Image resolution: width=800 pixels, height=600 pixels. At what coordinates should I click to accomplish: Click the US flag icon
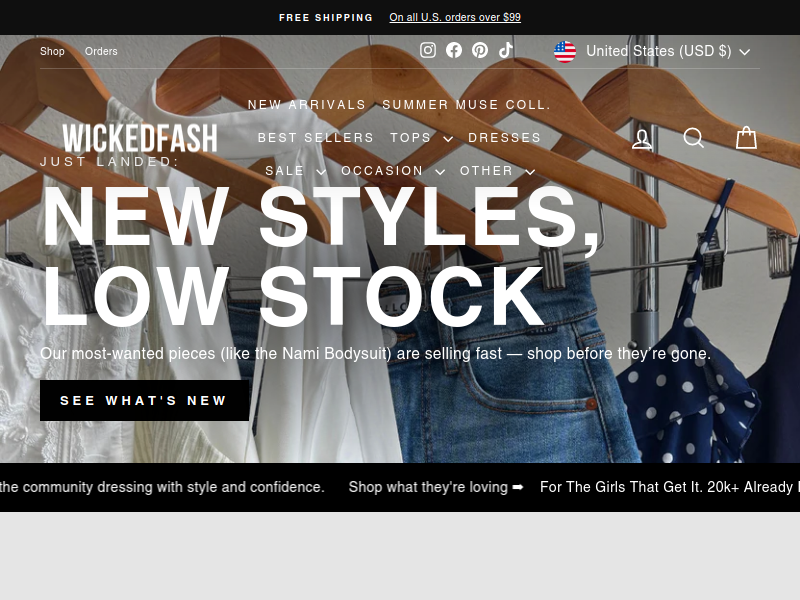click(565, 52)
